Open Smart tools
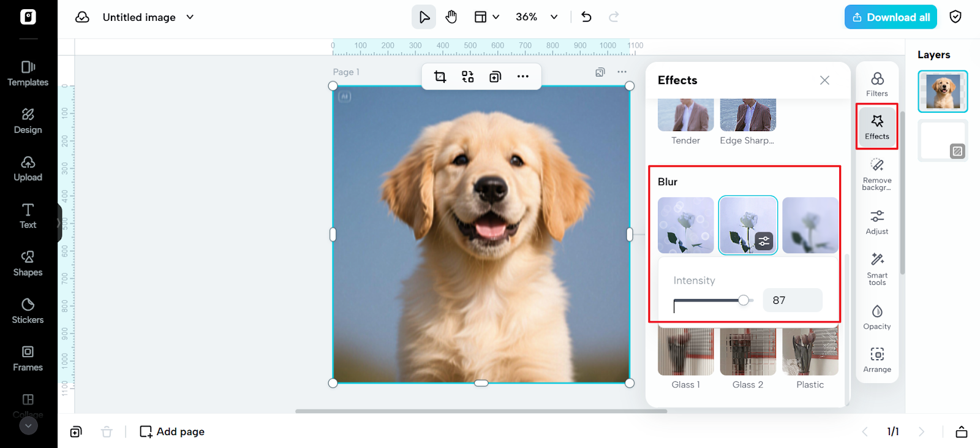This screenshot has width=980, height=448. pos(876,268)
